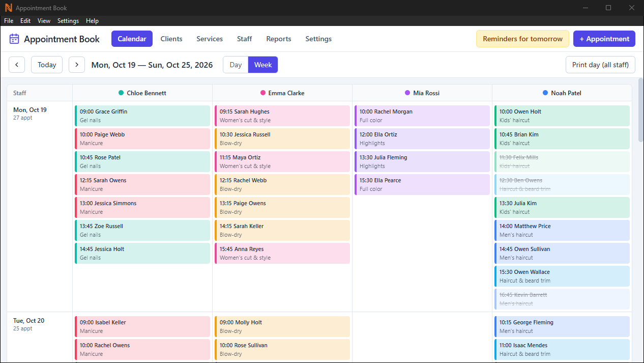Jump to Today
The image size is (644, 363).
[x=47, y=65]
